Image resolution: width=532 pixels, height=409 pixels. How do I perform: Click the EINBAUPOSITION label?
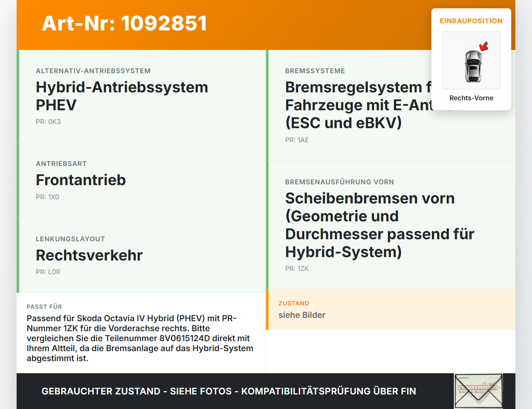click(471, 21)
